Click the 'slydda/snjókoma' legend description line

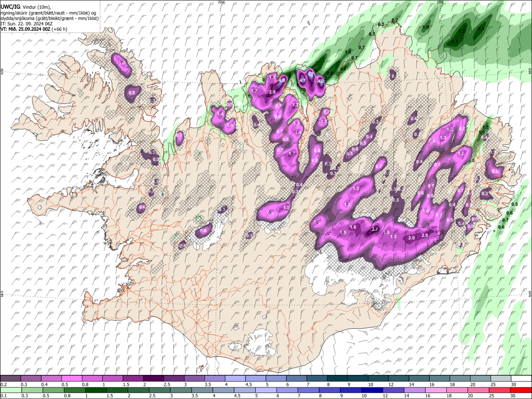click(x=49, y=19)
